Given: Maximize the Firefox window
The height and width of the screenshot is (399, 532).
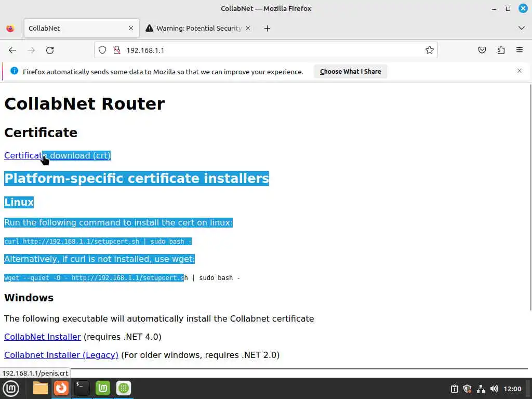Looking at the screenshot, I should click(x=508, y=8).
